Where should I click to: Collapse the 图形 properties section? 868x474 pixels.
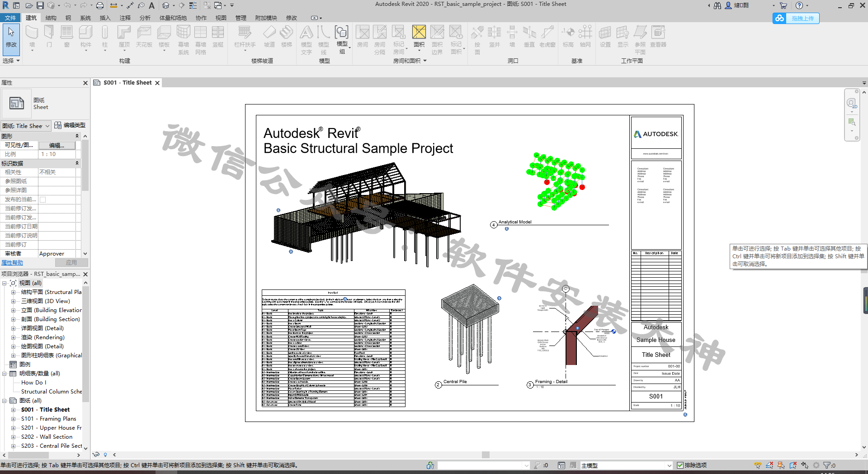(77, 136)
